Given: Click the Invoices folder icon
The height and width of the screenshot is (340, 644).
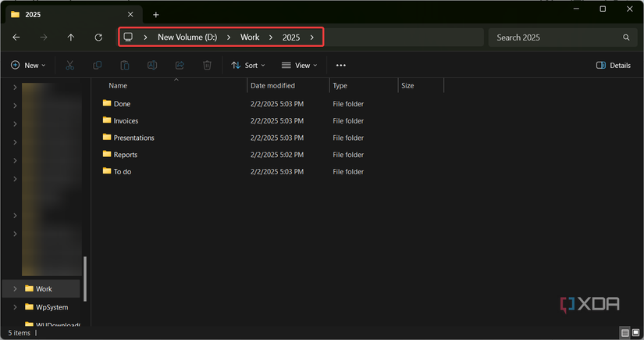Looking at the screenshot, I should 107,120.
